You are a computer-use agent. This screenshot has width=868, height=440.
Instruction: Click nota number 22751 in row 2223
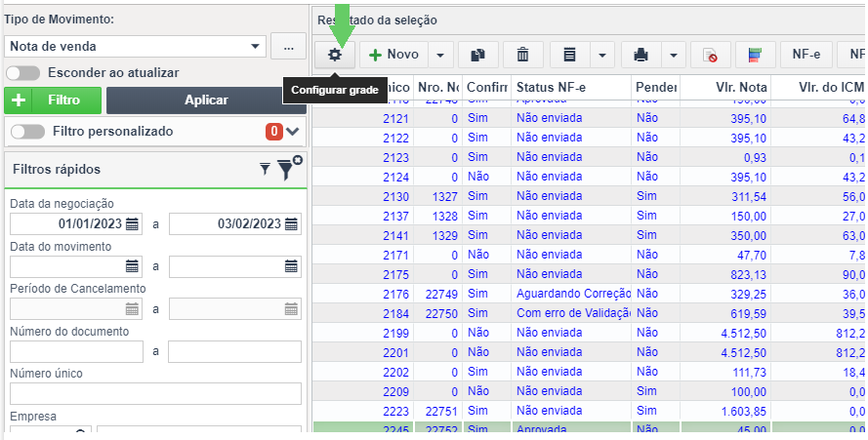click(441, 412)
